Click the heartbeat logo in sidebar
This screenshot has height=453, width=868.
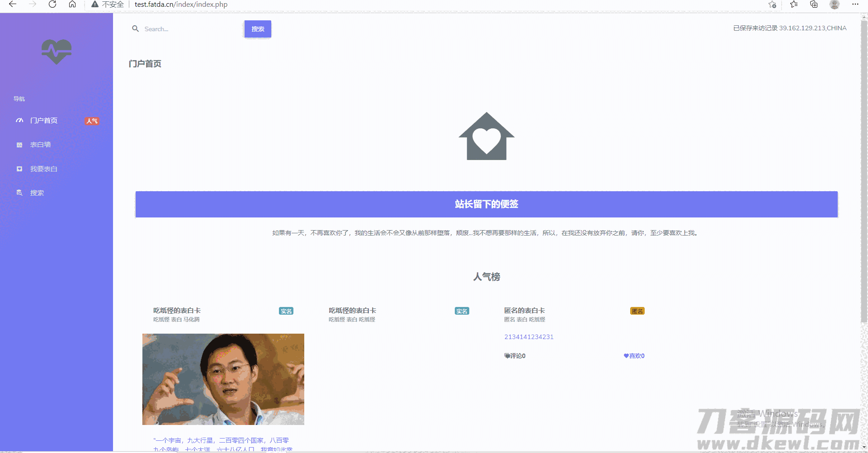point(57,52)
